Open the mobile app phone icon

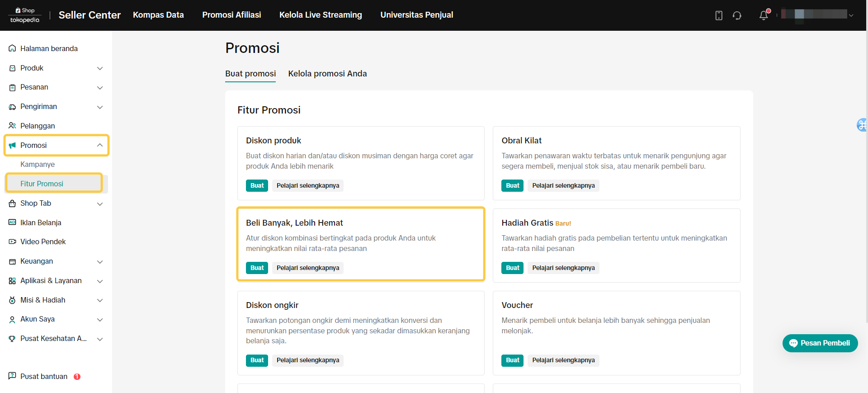click(x=719, y=15)
